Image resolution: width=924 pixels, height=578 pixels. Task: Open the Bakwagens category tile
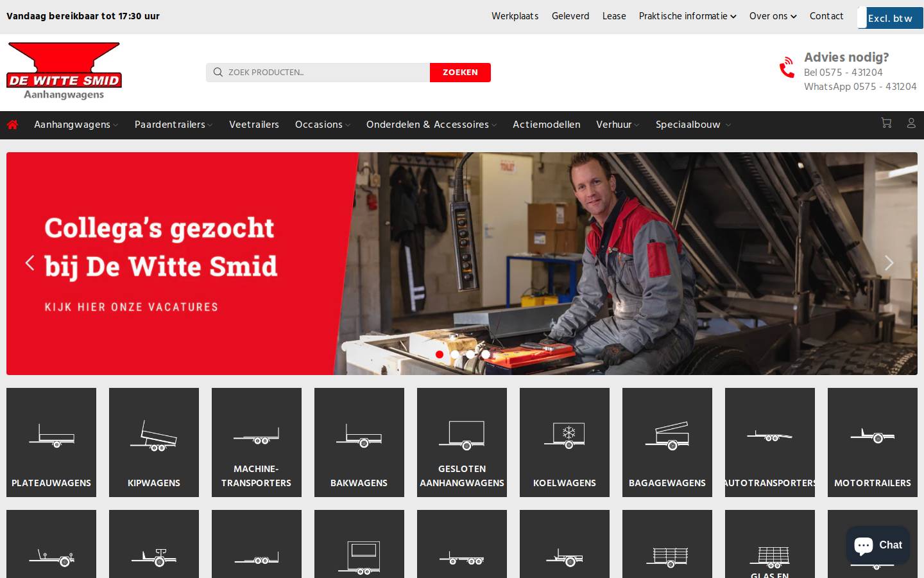[x=359, y=442]
